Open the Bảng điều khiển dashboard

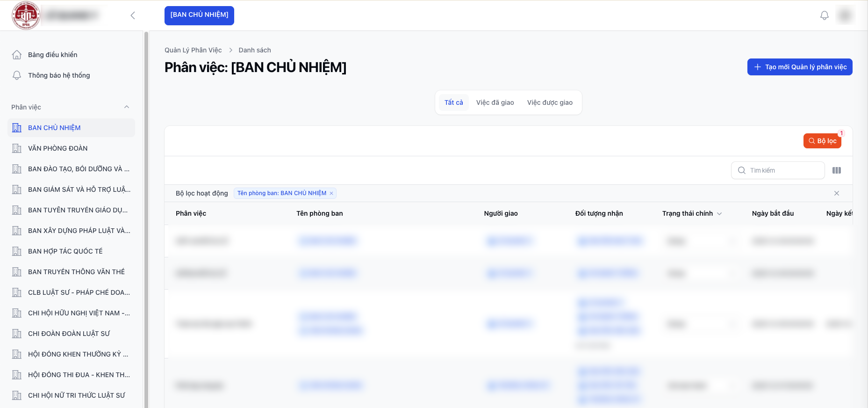(x=52, y=55)
